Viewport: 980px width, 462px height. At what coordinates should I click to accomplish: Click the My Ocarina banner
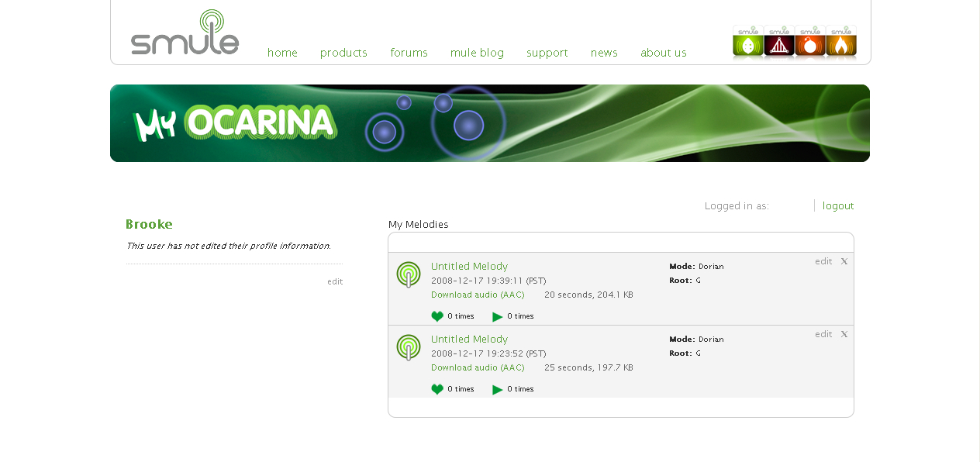489,123
